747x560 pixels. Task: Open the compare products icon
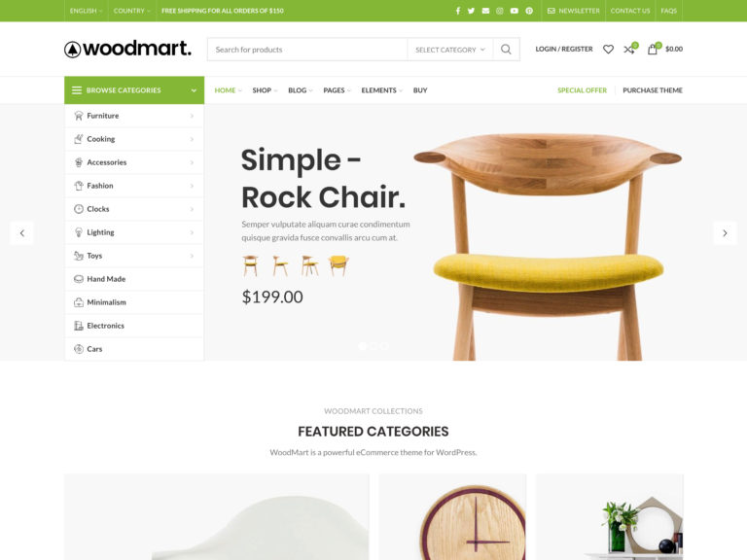click(630, 49)
